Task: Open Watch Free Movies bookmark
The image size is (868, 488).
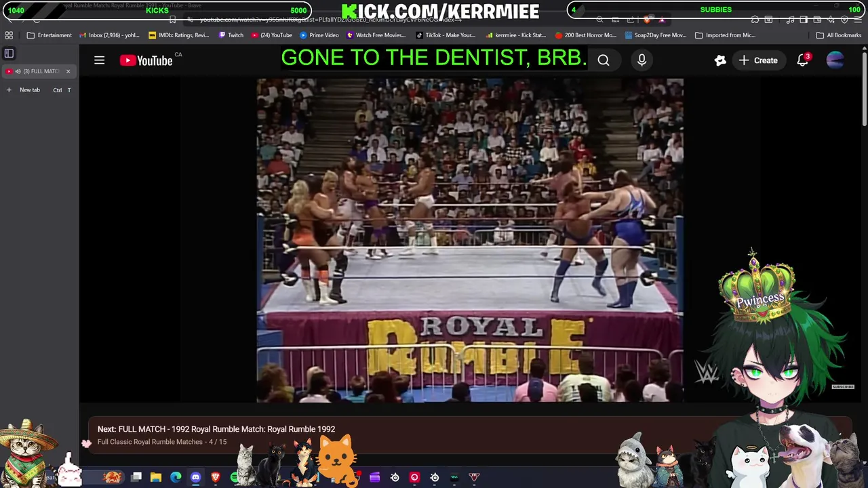Action: coord(376,35)
